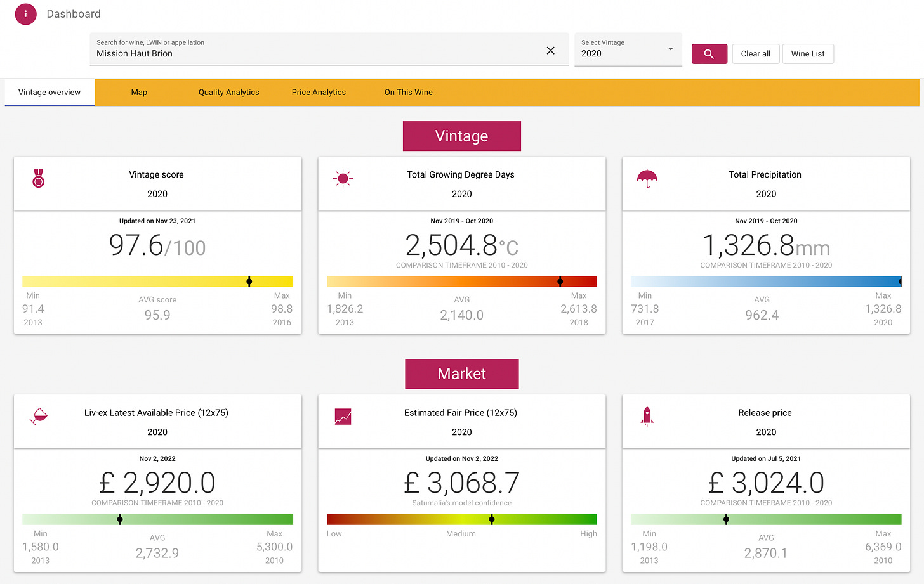Screen dimensions: 924x584
Task: Click the Max 5,300.0 Liv-ex price value
Action: click(x=274, y=547)
